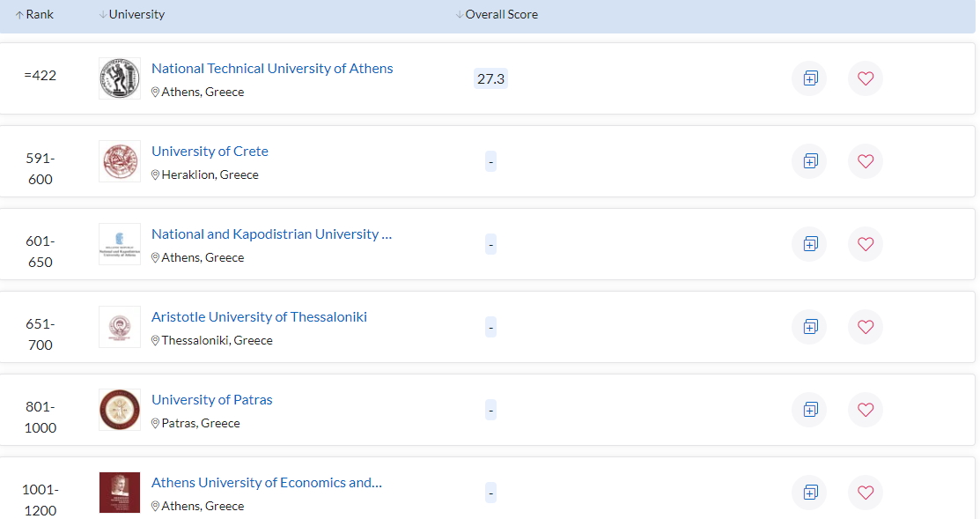This screenshot has width=980, height=519.
Task: Favorite National and Kapodistrian University heart
Action: tap(865, 244)
